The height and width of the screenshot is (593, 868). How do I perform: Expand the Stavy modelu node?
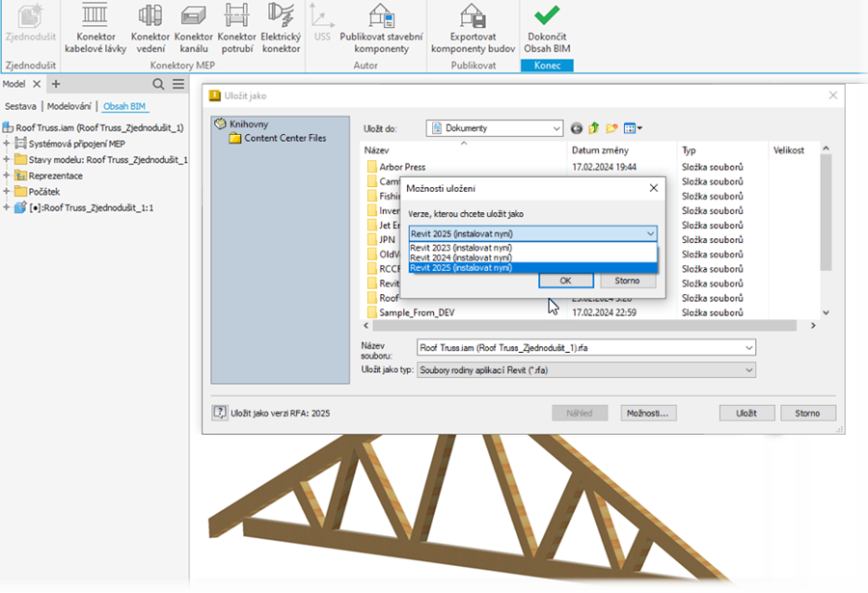[x=6, y=159]
